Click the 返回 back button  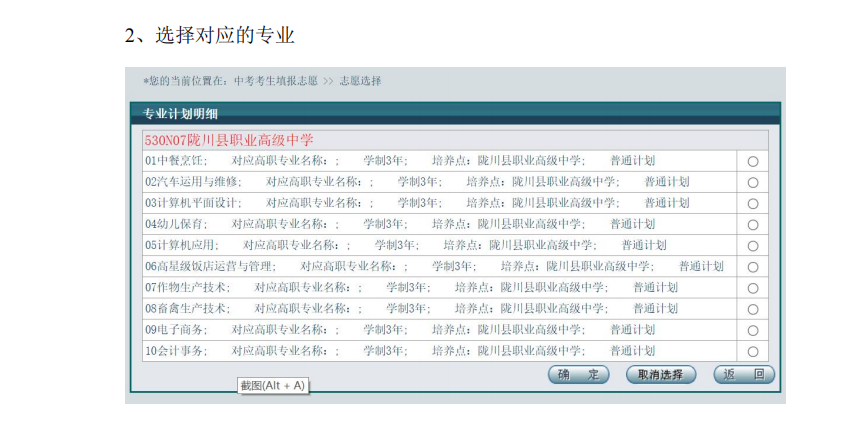[x=744, y=375]
